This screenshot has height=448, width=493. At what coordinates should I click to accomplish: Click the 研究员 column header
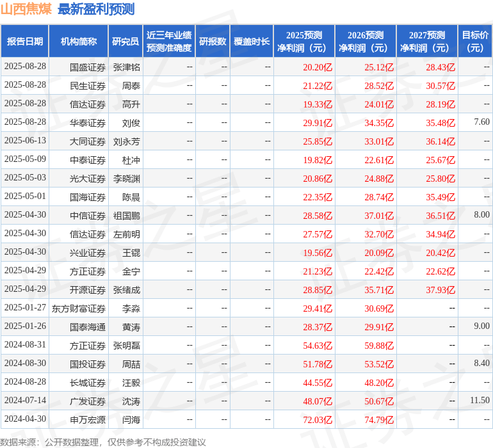click(x=125, y=42)
